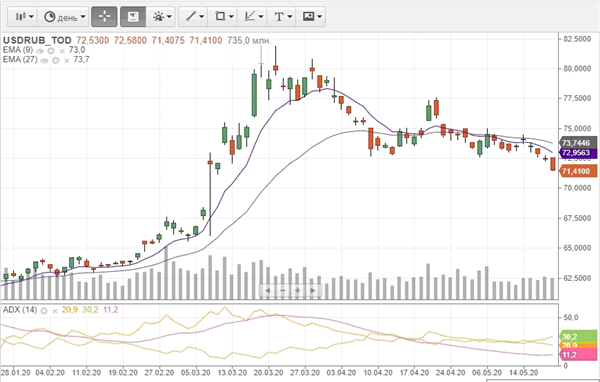The width and height of the screenshot is (600, 382).
Task: Zoom in with the plus button
Action: pos(297,291)
